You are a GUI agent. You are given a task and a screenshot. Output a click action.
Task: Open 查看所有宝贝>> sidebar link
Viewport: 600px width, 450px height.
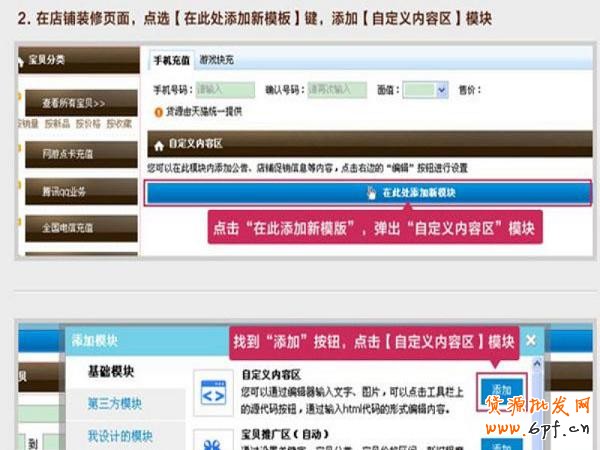[74, 103]
